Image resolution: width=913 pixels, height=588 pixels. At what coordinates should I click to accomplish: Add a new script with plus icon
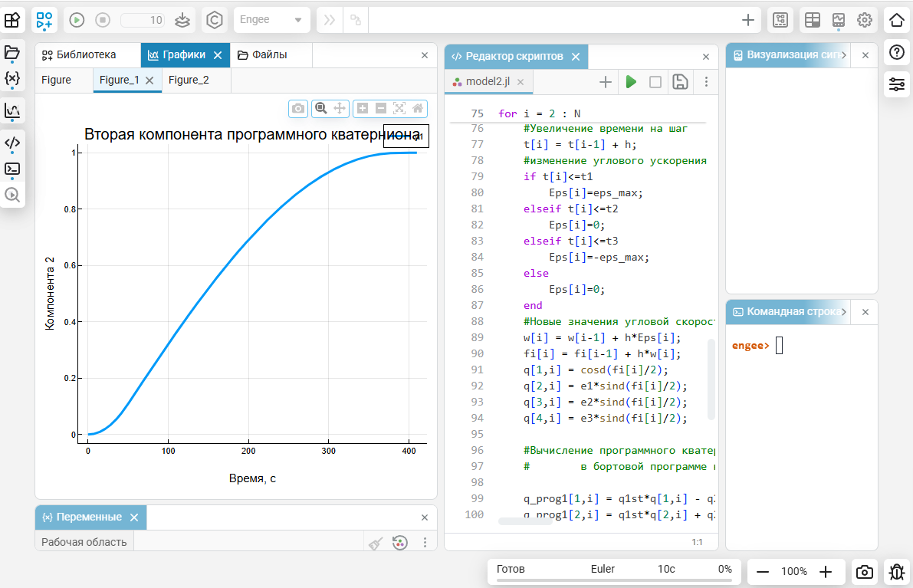tap(606, 82)
